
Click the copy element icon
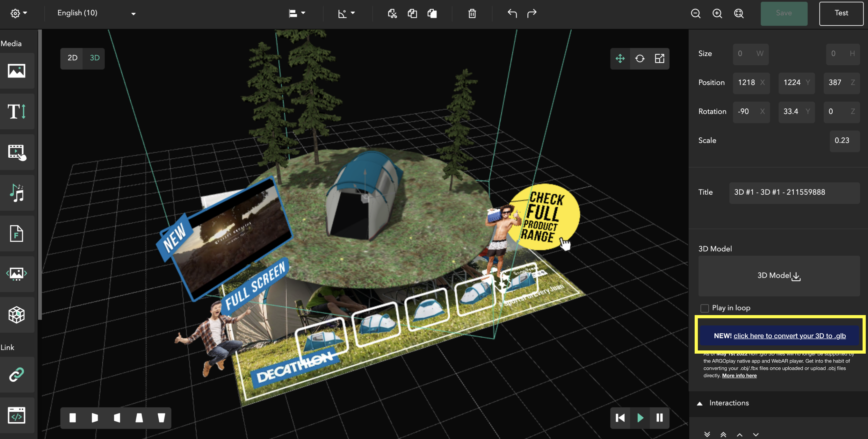pos(412,13)
